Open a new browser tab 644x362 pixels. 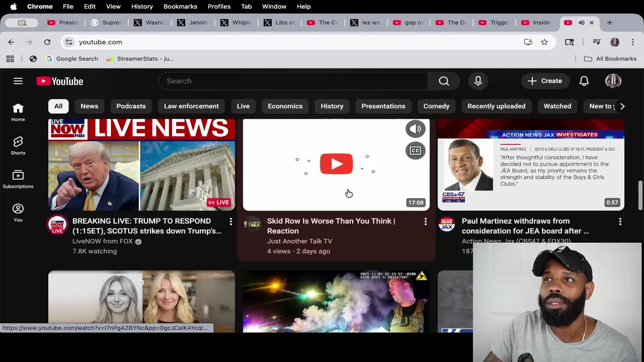click(x=609, y=23)
